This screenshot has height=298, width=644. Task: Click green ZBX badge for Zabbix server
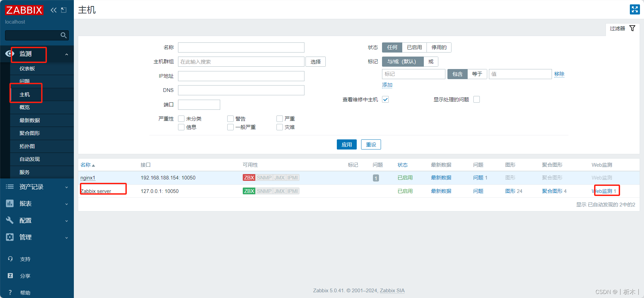249,191
